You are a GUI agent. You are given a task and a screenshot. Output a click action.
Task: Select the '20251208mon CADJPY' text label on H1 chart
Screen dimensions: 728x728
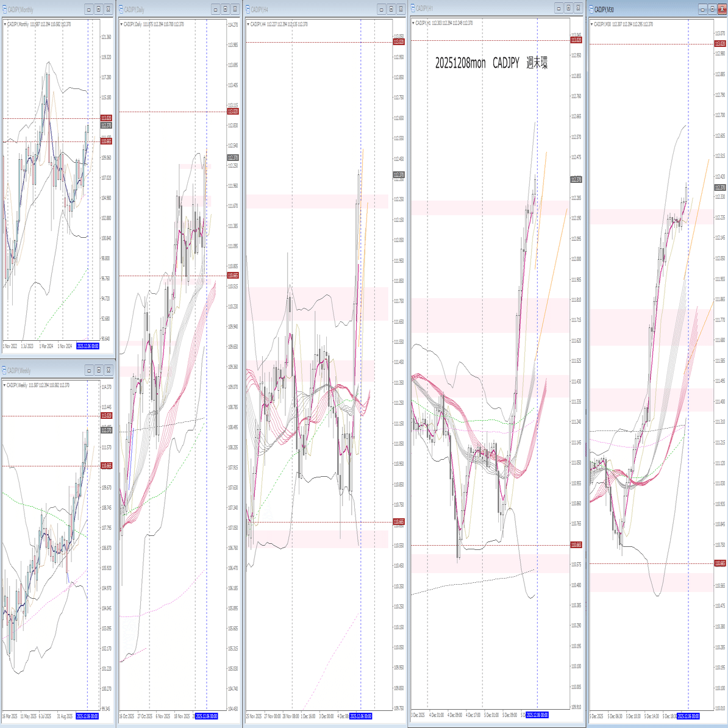[x=491, y=63]
